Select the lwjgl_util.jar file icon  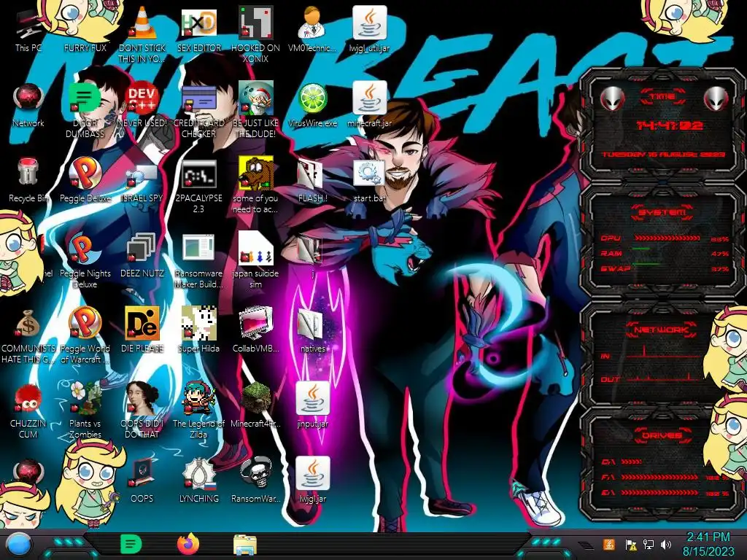click(x=369, y=23)
